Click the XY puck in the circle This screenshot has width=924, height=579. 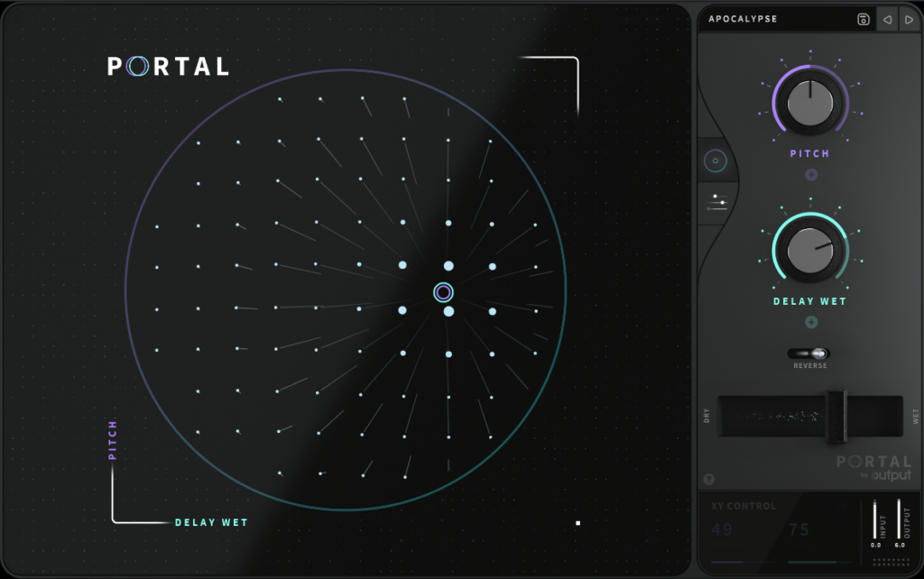[443, 292]
